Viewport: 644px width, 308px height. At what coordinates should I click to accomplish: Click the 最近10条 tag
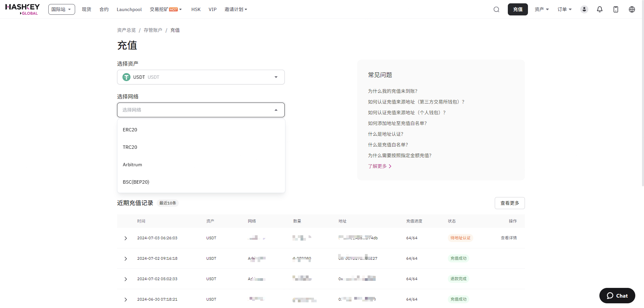point(168,203)
